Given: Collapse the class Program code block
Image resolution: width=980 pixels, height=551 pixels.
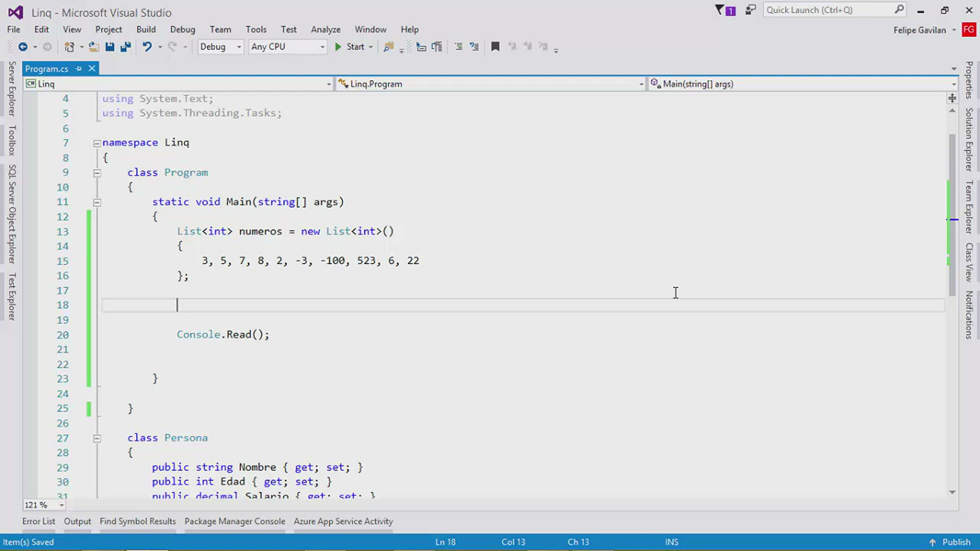Looking at the screenshot, I should coord(97,173).
